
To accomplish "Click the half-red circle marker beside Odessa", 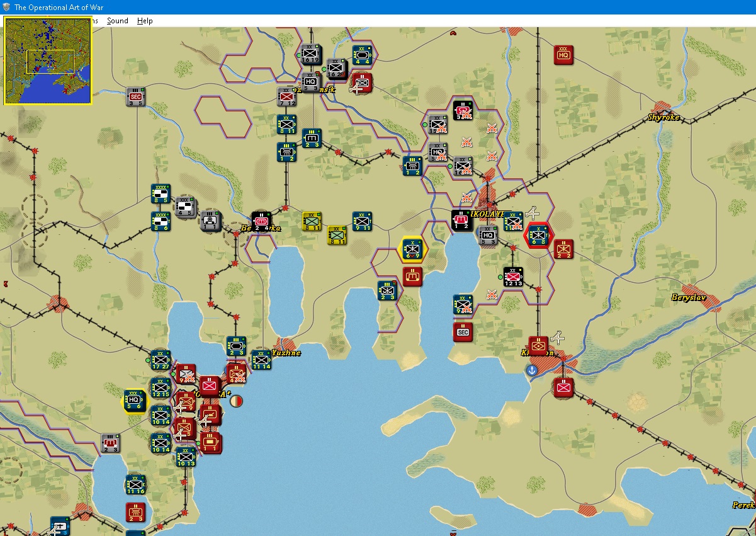I will click(236, 401).
